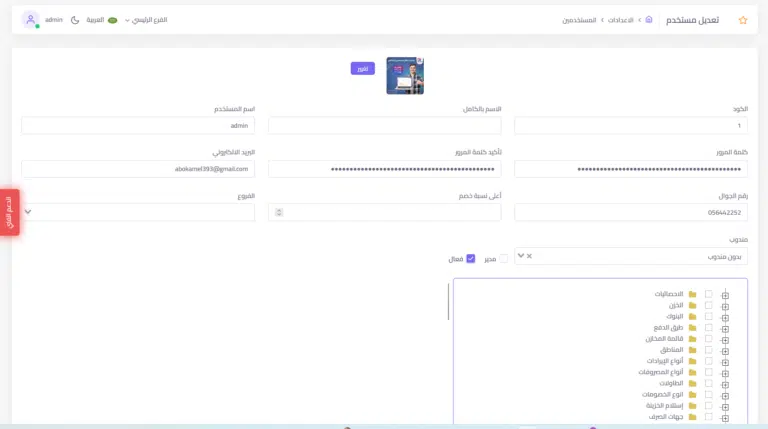Expand the الاحصائيات tree node
768x429 pixels.
point(725,295)
